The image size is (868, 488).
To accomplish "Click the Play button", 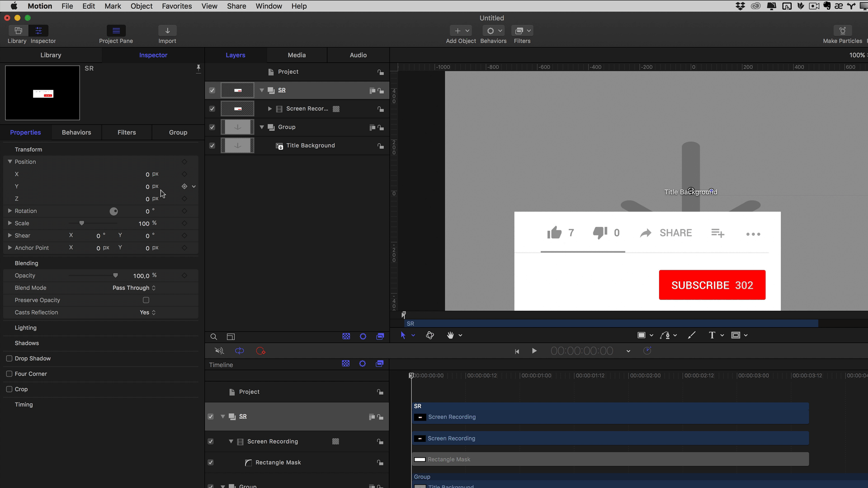I will (x=534, y=351).
